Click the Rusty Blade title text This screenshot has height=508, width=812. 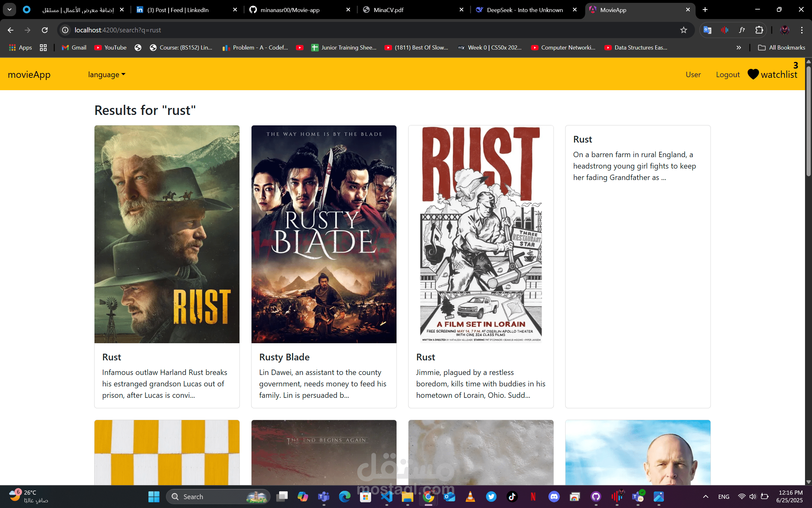tap(284, 357)
